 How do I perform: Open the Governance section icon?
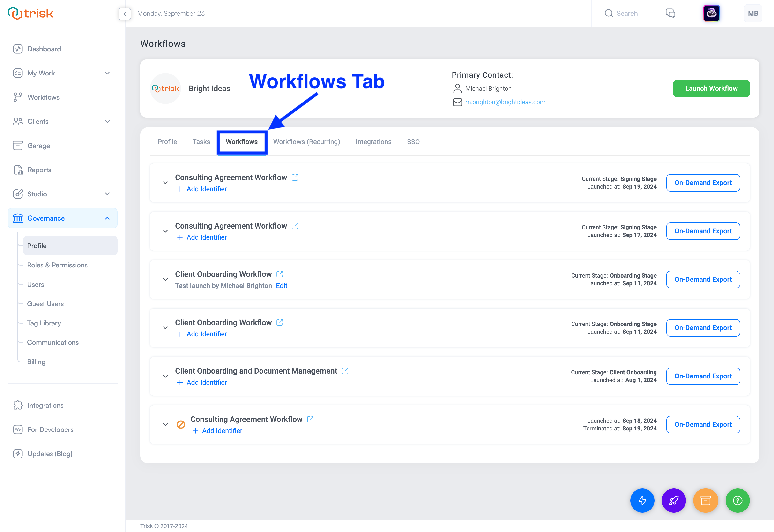coord(18,218)
